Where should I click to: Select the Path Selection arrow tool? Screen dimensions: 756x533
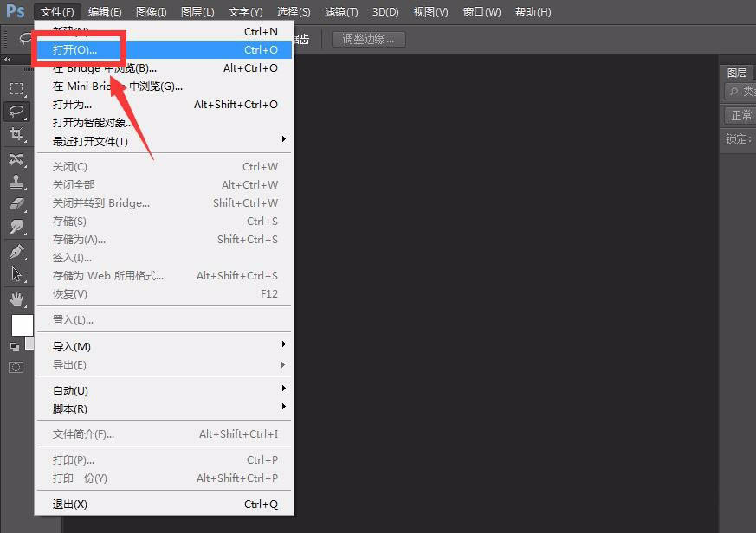[16, 274]
